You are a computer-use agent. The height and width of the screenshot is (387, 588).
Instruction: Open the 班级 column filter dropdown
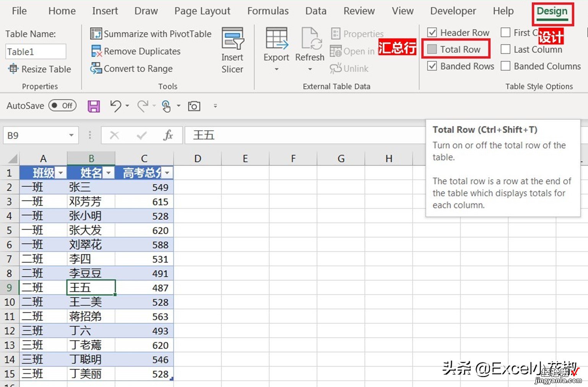pyautogui.click(x=61, y=173)
